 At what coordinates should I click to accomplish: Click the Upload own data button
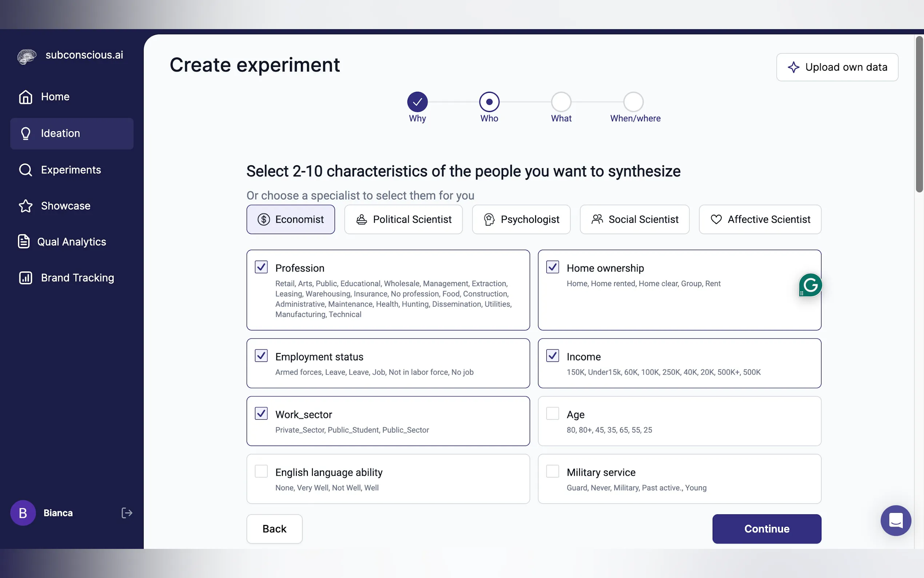click(837, 67)
